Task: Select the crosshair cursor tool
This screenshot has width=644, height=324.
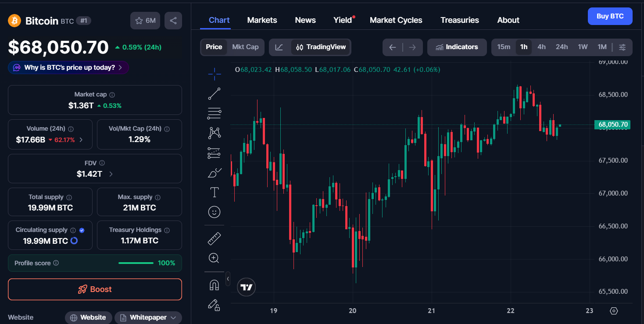Action: point(214,74)
